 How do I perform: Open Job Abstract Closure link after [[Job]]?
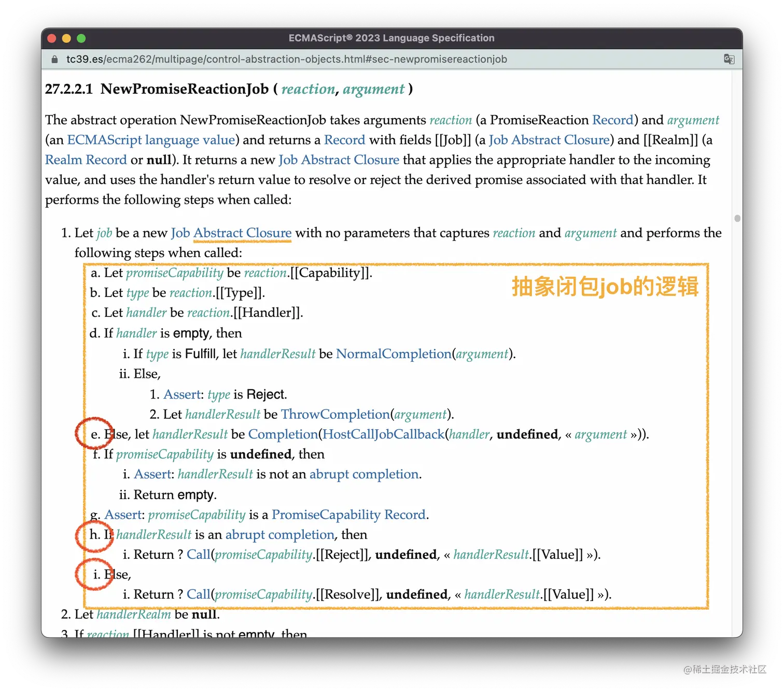pos(549,140)
